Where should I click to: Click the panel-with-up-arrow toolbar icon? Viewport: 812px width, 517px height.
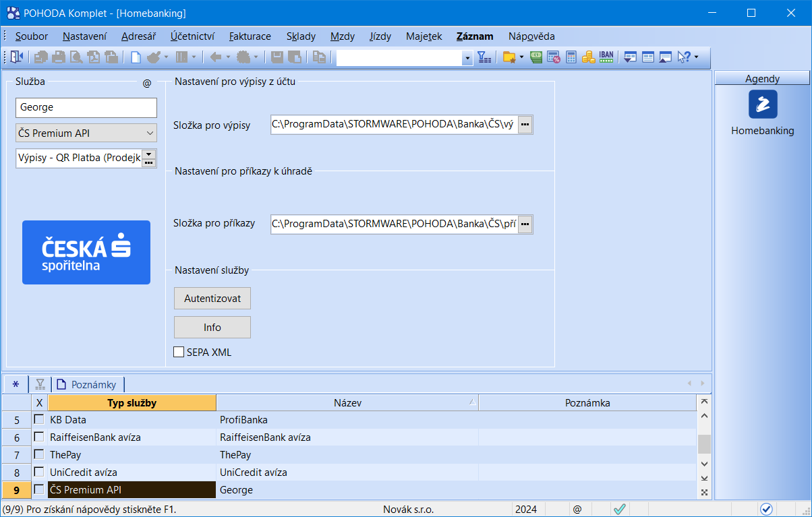[x=666, y=58]
